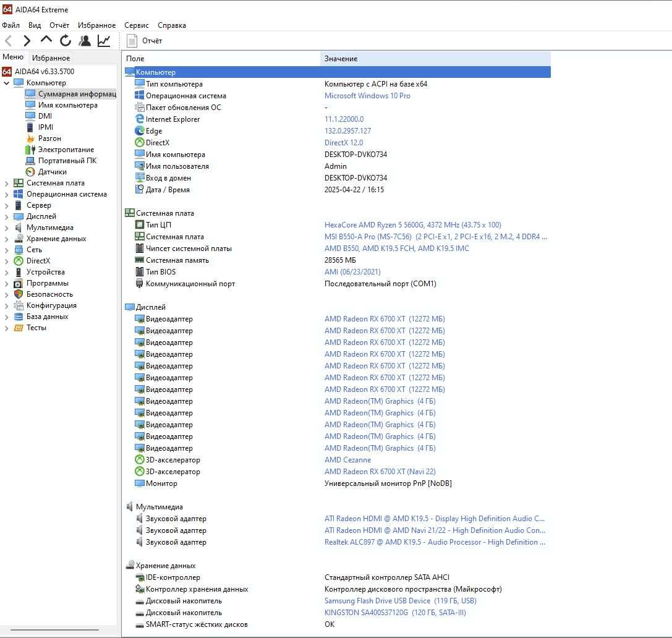Open the graph chart toolbar icon
Image resolution: width=672 pixels, height=638 pixels.
104,41
